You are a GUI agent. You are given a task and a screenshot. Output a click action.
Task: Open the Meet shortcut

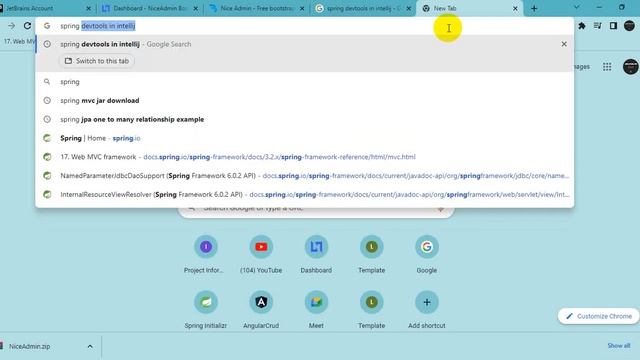(x=316, y=309)
